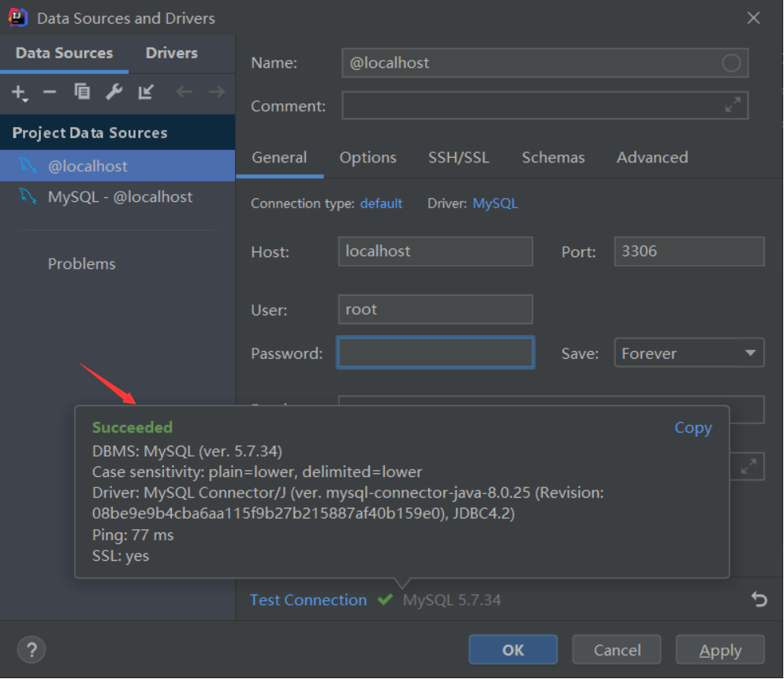Click the Case sensitivity line in popup
784x679 pixels.
257,472
